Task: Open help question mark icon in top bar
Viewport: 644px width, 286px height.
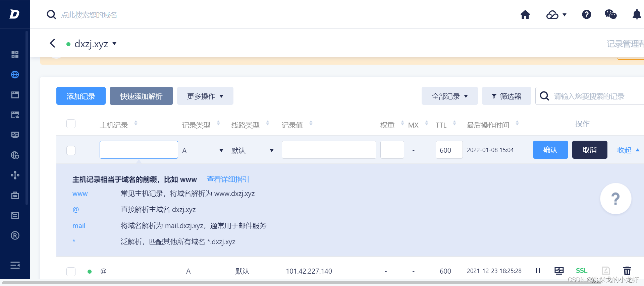Action: pos(587,14)
